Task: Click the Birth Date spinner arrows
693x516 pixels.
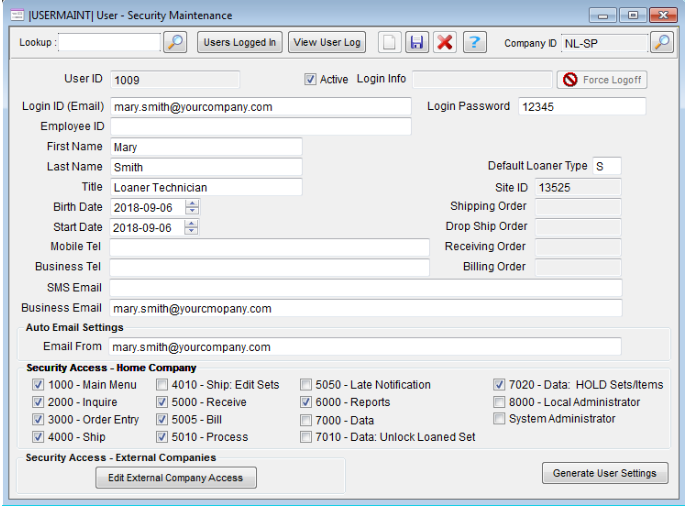Action: click(x=192, y=207)
